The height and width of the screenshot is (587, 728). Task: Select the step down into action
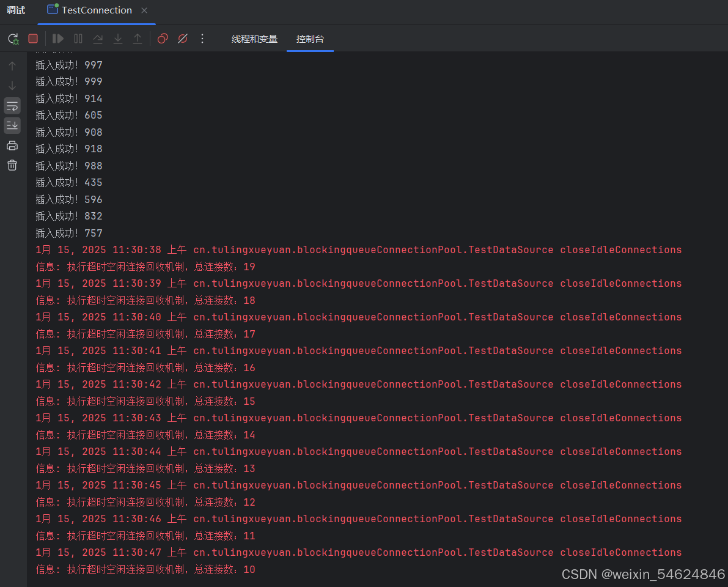tap(117, 39)
